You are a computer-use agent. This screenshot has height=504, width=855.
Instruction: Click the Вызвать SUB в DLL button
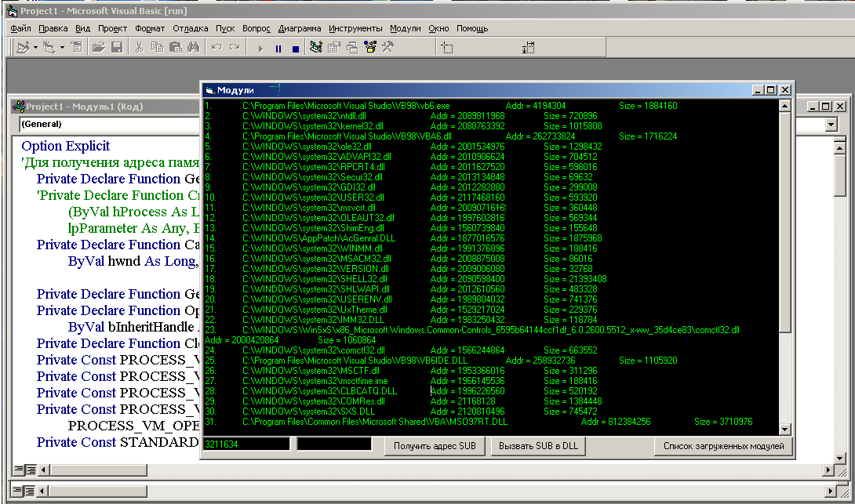point(538,446)
